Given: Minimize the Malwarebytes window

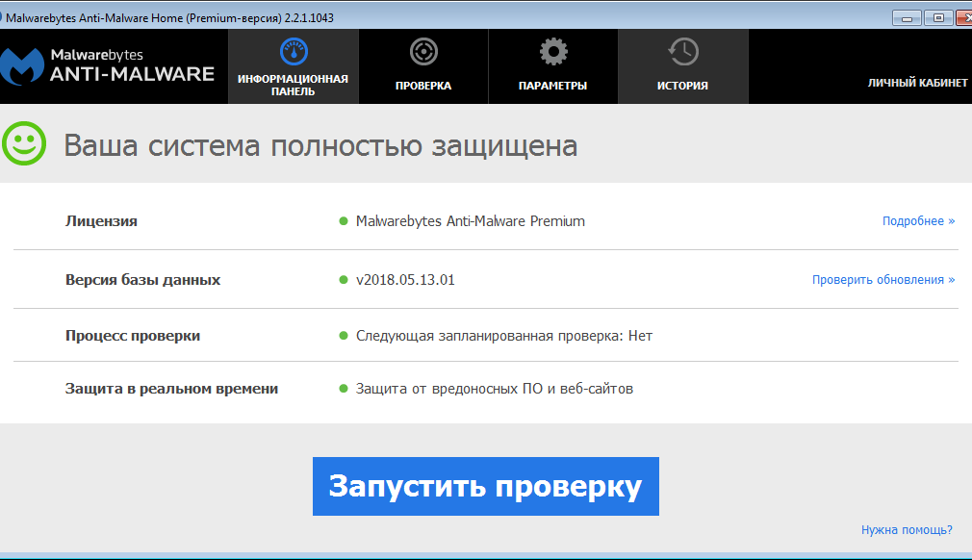Looking at the screenshot, I should [907, 18].
